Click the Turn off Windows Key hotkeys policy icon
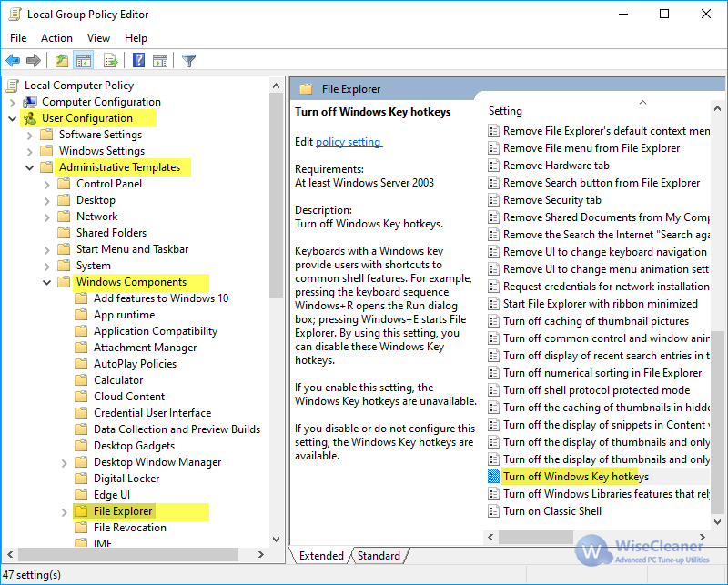Screen dimensions: 728x585 coord(493,477)
